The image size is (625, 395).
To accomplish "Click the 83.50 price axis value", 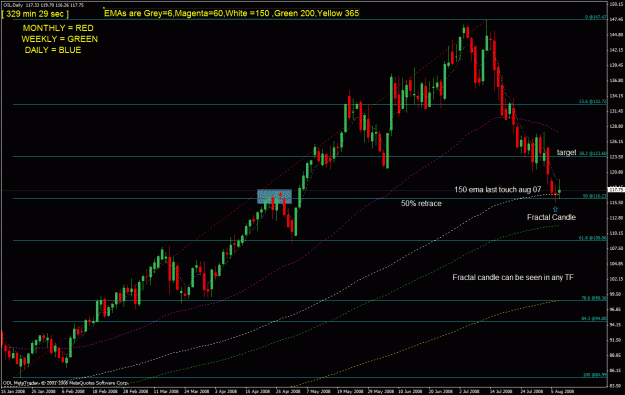I will [616, 386].
